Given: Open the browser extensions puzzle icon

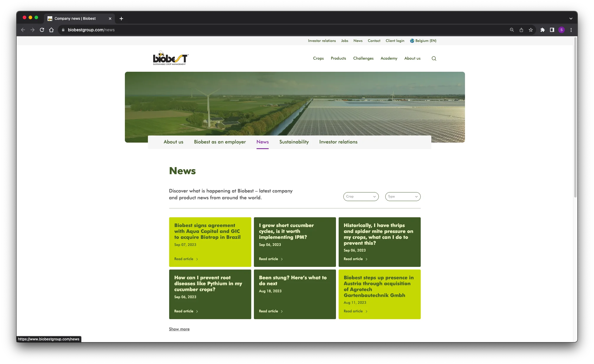Looking at the screenshot, I should pyautogui.click(x=542, y=30).
